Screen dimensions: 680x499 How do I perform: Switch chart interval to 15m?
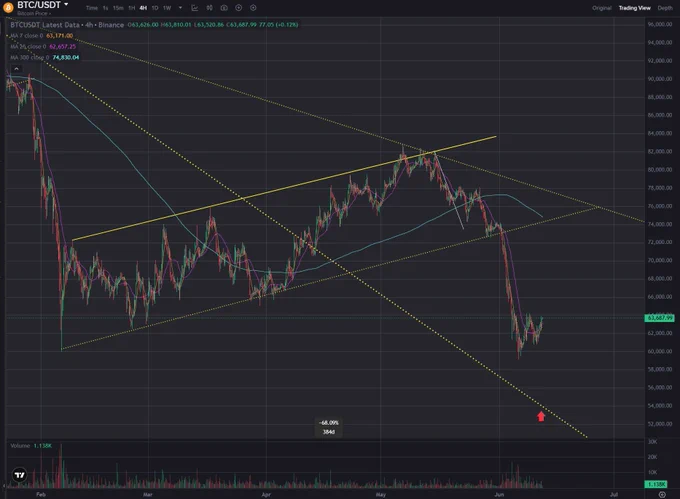tap(118, 8)
